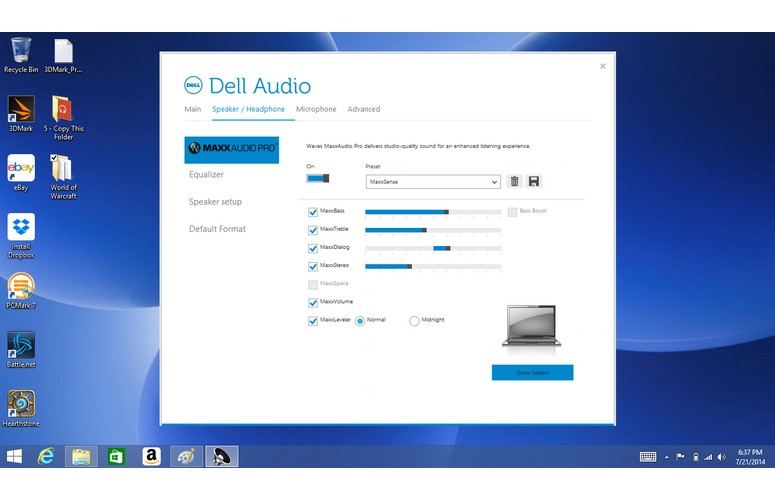775x500 pixels.
Task: Open the touch keyboard tray icon
Action: coord(648,457)
